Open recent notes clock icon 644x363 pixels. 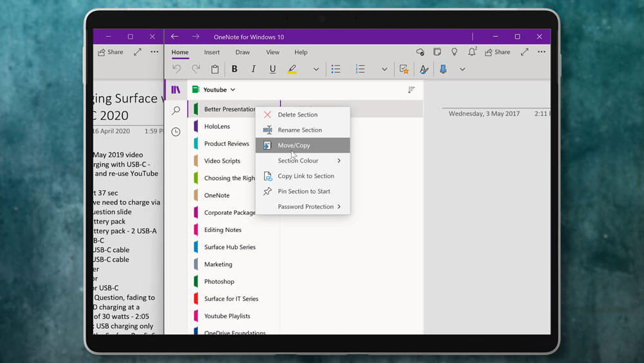pyautogui.click(x=176, y=132)
